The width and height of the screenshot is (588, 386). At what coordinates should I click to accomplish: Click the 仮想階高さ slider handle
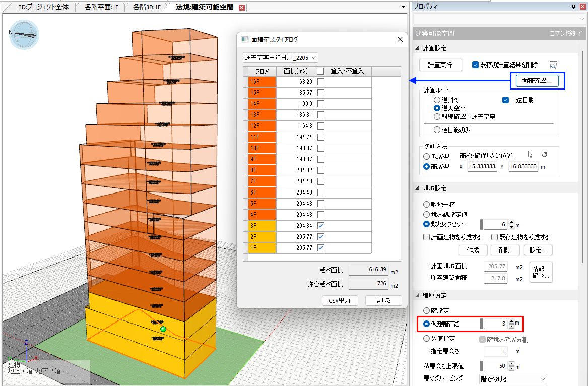tap(482, 324)
